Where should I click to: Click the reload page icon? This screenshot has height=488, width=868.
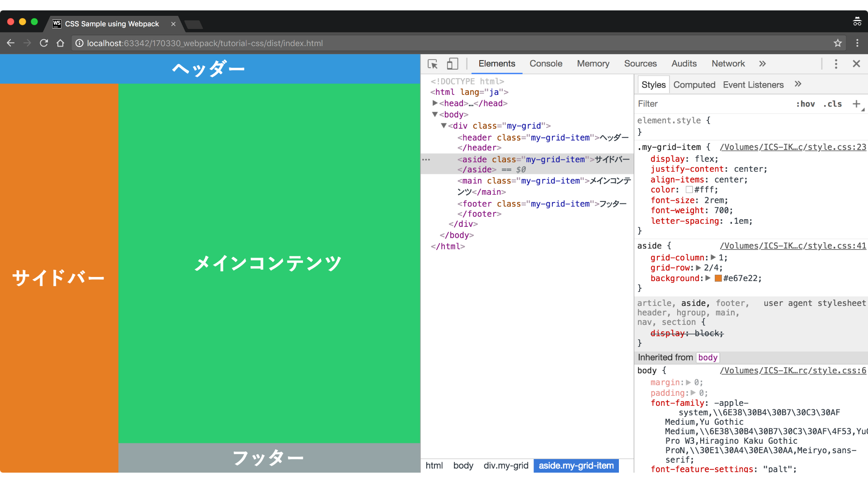click(44, 43)
